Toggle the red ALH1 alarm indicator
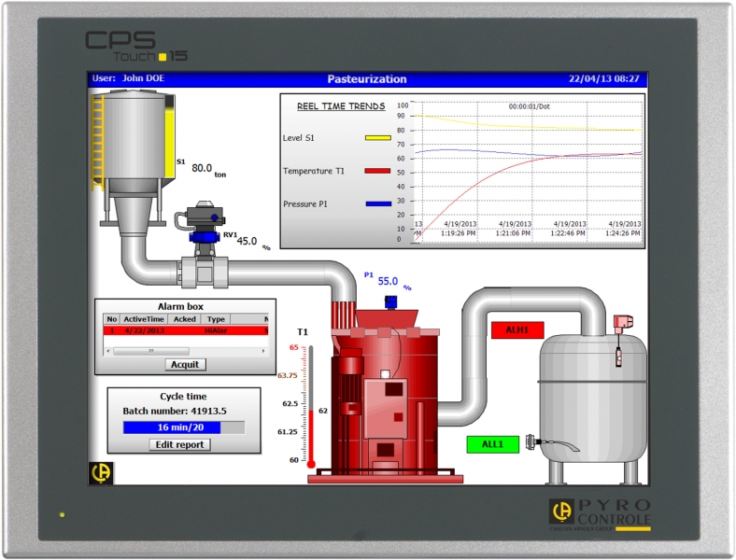Viewport: 736px width, 560px height. pos(517,329)
